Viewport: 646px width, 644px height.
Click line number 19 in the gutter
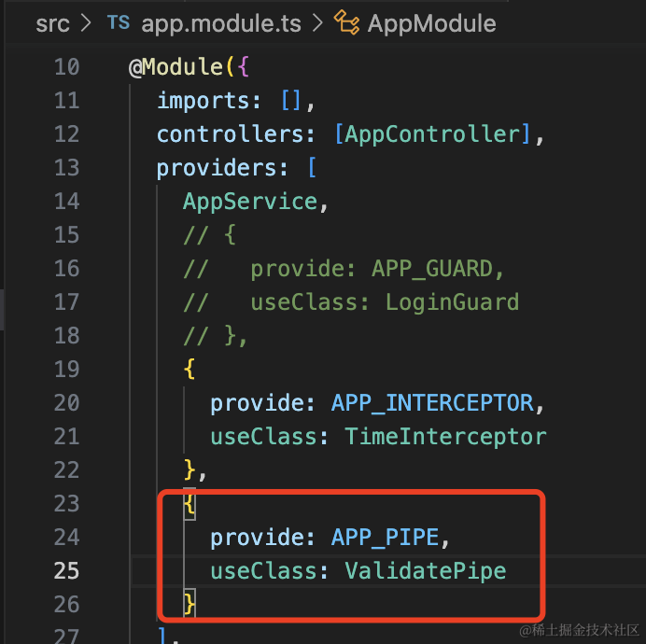[x=66, y=369]
